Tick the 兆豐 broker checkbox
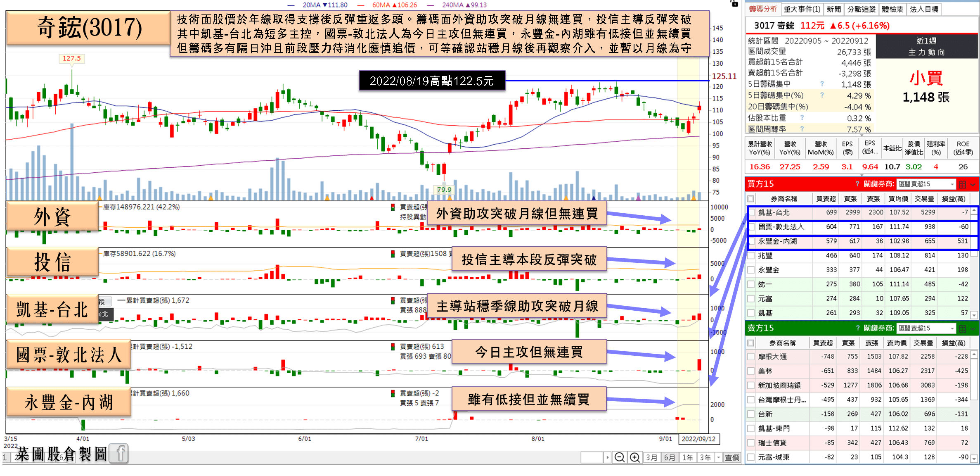The height and width of the screenshot is (476, 980). point(751,256)
